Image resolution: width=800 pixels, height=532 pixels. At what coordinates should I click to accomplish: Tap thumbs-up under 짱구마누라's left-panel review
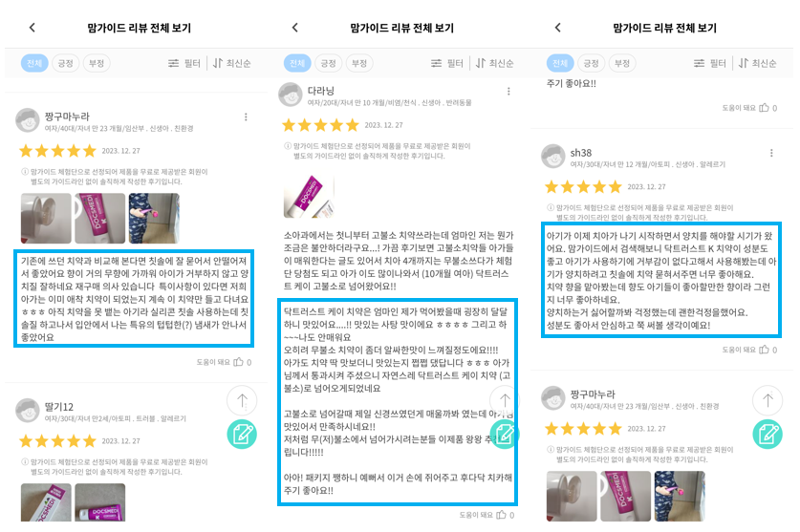(238, 362)
